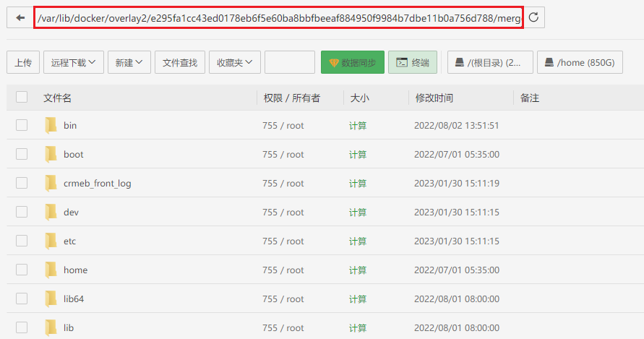This screenshot has width=644, height=339.
Task: Check the box for home folder
Action: pos(22,270)
